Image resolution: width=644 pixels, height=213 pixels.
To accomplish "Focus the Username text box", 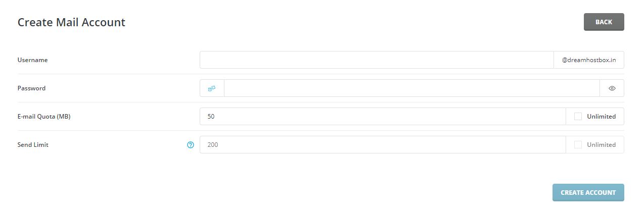I will (x=377, y=60).
